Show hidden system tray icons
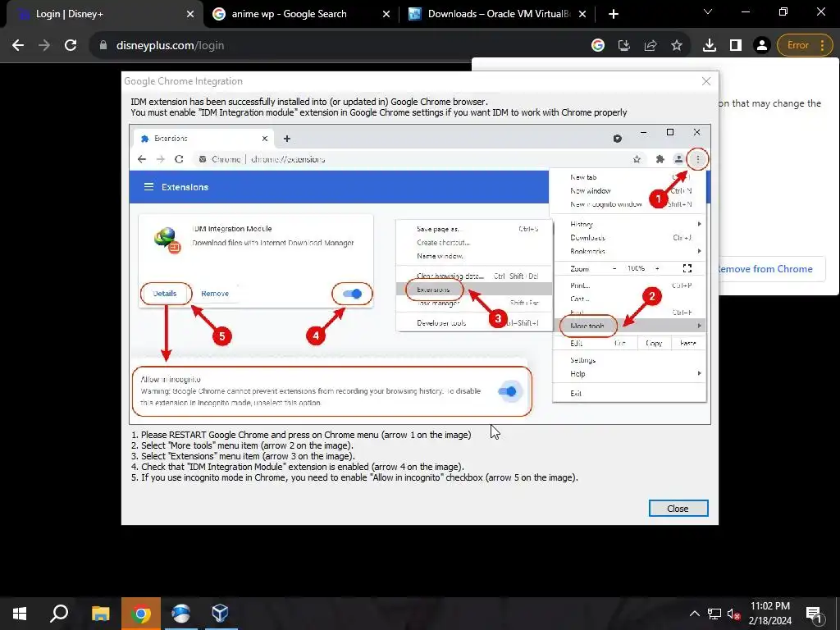Screen dimensions: 840x630 [694, 614]
